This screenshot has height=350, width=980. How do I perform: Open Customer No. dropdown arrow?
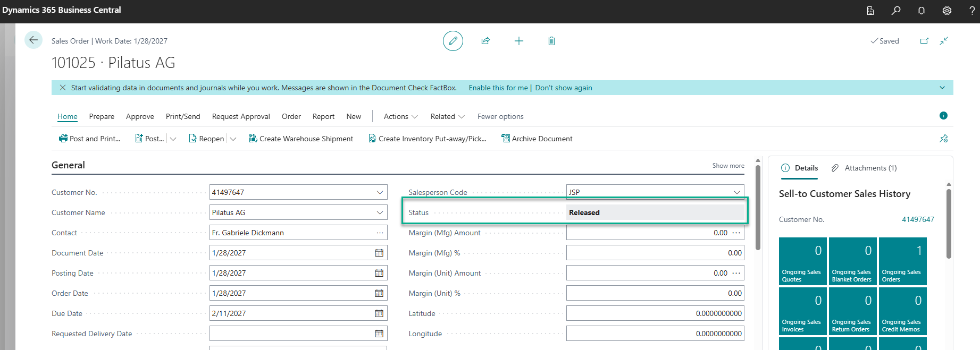click(x=380, y=192)
